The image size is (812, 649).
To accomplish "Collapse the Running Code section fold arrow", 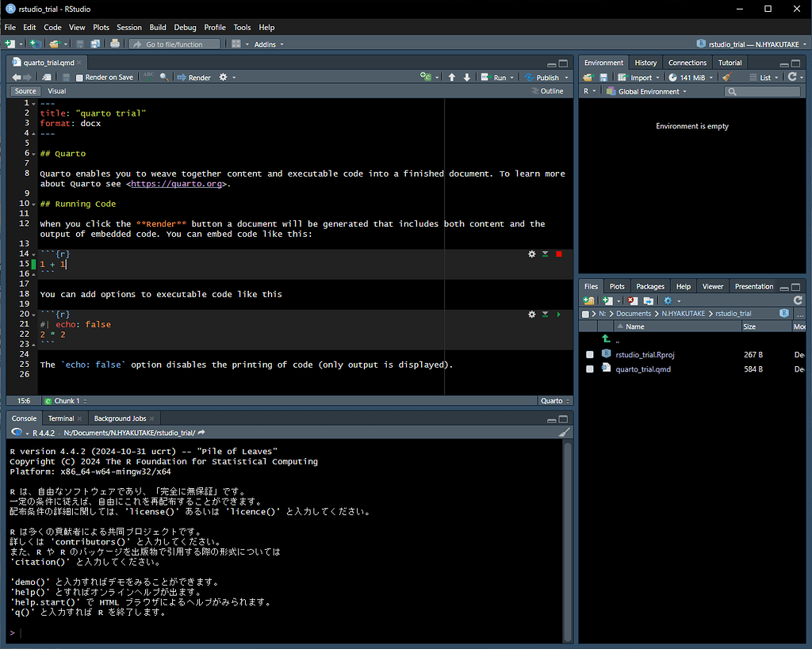I will (33, 204).
